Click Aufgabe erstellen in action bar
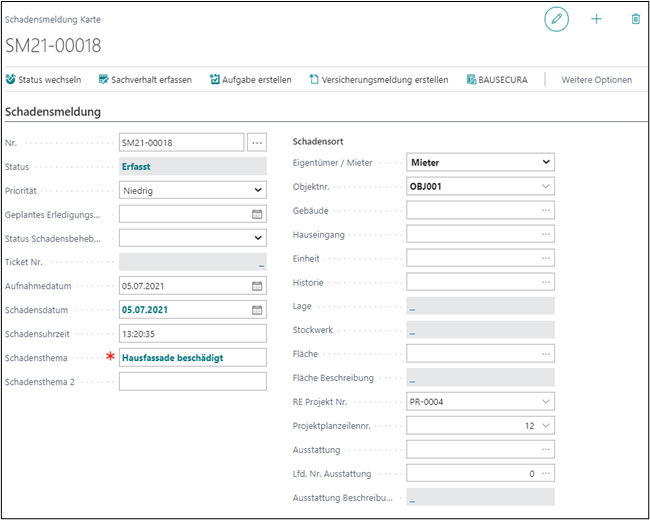 [251, 80]
